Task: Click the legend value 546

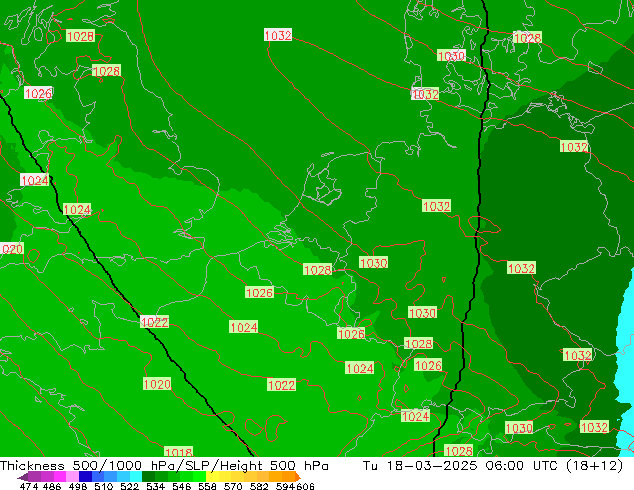Action: (x=182, y=486)
